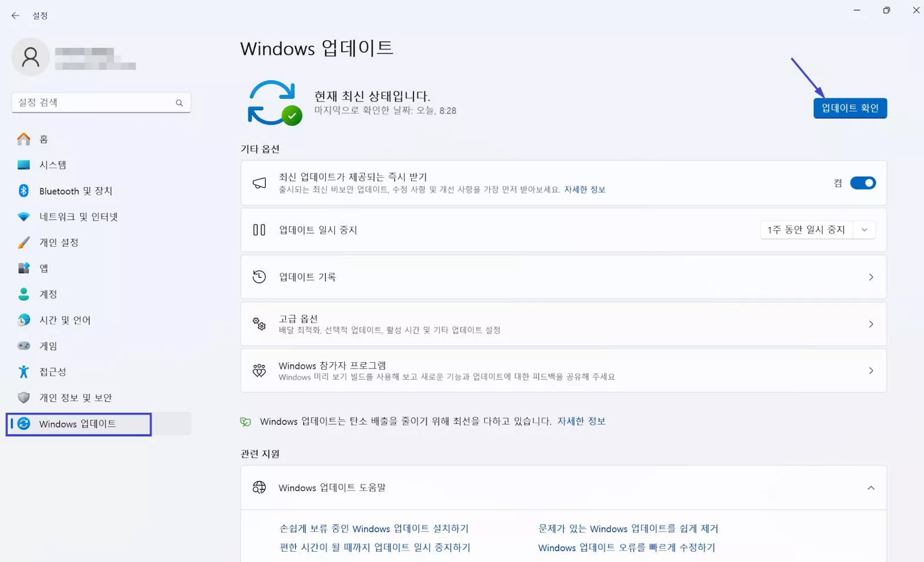924x562 pixels.
Task: Click the Home (홈) house icon
Action: pos(24,139)
